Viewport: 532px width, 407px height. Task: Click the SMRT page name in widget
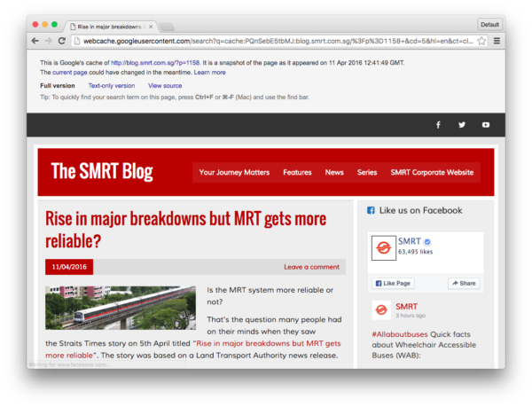pyautogui.click(x=409, y=241)
